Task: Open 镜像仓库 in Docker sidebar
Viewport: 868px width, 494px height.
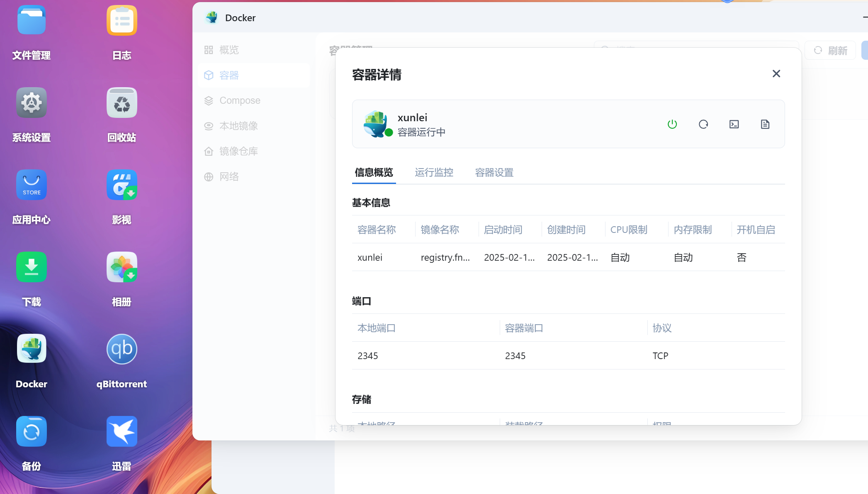Action: 254,151
